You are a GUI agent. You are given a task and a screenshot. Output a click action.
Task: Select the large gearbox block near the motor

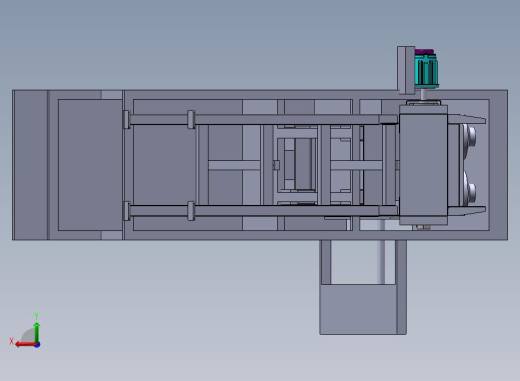[x=423, y=165]
